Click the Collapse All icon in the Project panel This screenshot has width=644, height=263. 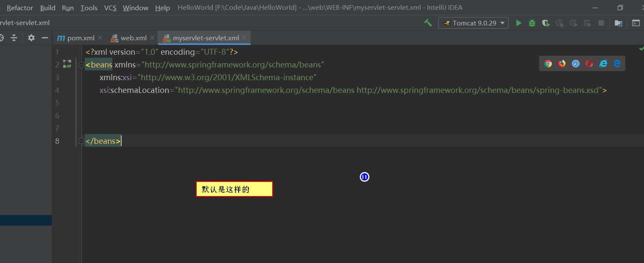pyautogui.click(x=14, y=38)
